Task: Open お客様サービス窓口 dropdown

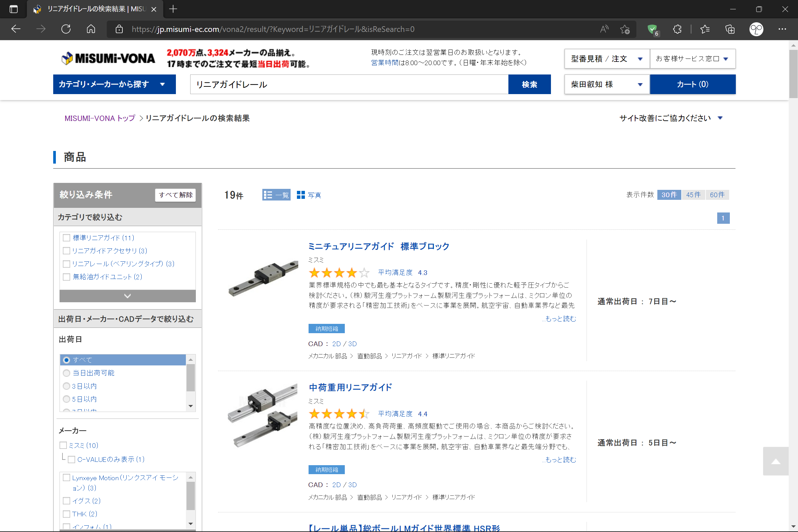Action: [693, 59]
